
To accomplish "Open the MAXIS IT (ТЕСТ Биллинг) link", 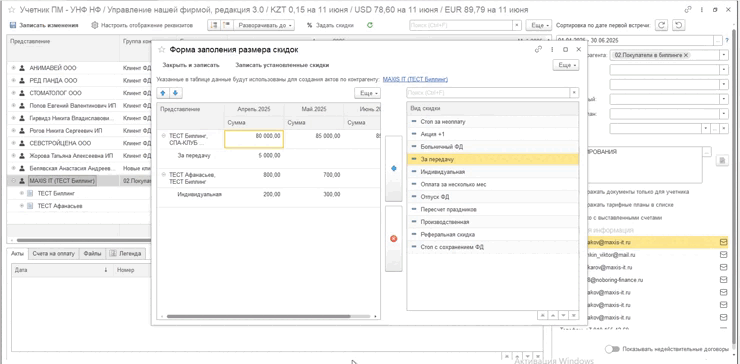I will (x=415, y=79).
